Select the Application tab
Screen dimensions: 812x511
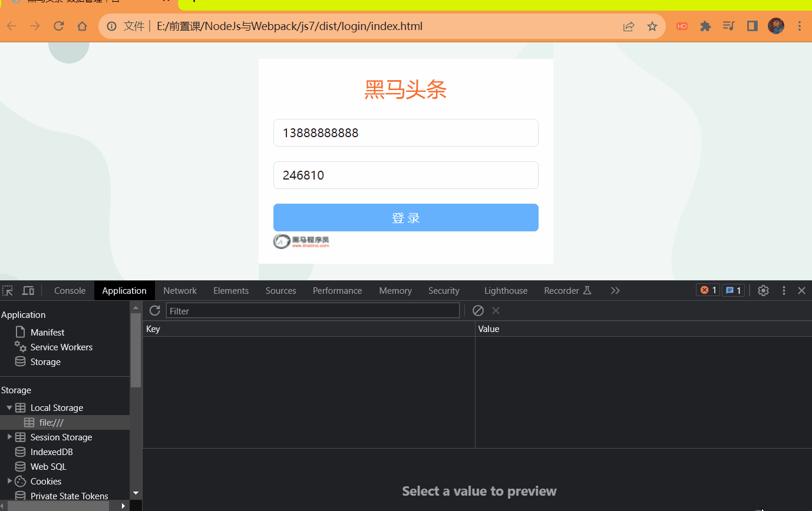(x=124, y=290)
